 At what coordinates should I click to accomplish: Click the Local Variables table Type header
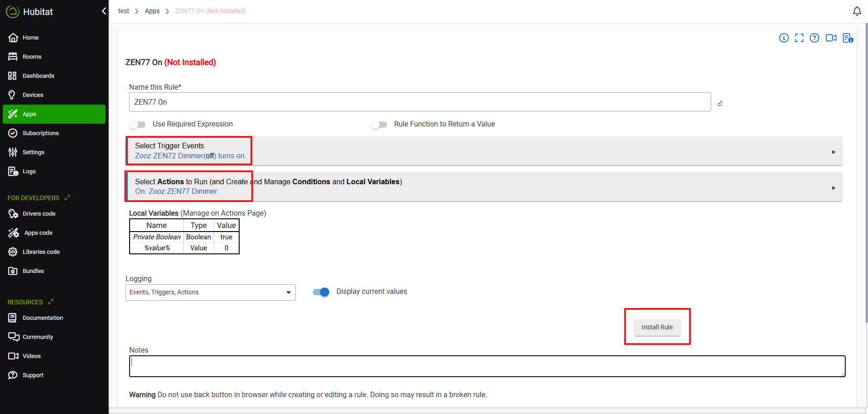coord(199,225)
